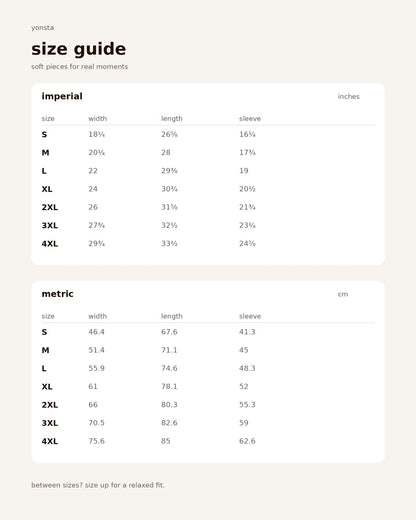This screenshot has height=520, width=416.
Task: Select the 'cm' unit label
Action: pyautogui.click(x=343, y=294)
